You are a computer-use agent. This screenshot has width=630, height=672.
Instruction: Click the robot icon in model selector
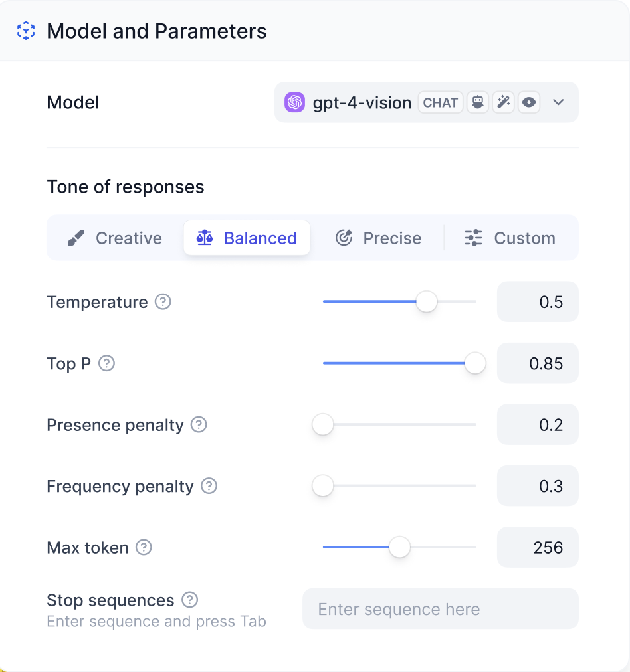pyautogui.click(x=477, y=102)
